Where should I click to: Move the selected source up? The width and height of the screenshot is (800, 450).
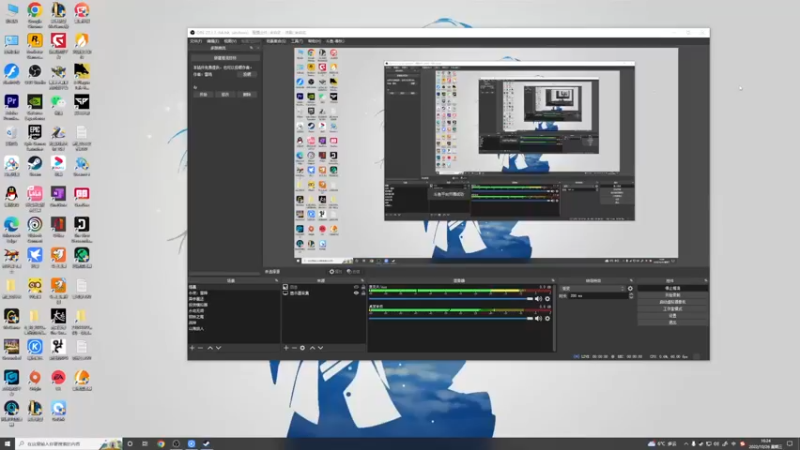(312, 348)
